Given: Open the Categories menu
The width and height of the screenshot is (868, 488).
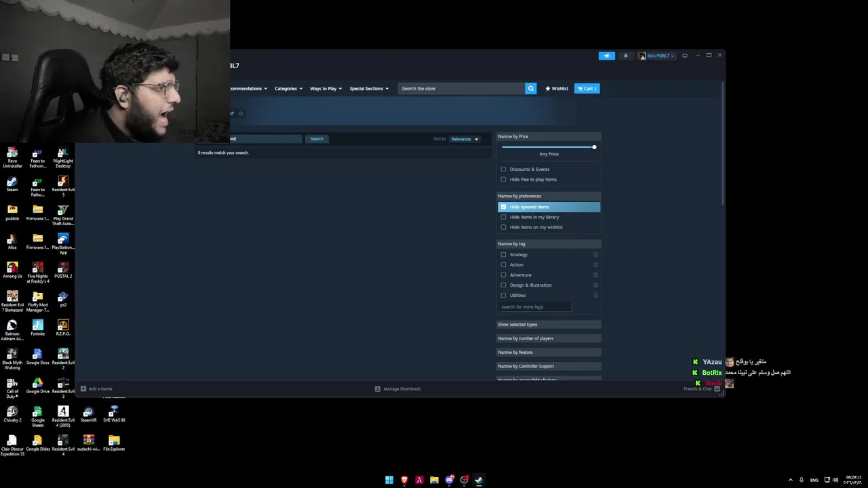Looking at the screenshot, I should [288, 89].
